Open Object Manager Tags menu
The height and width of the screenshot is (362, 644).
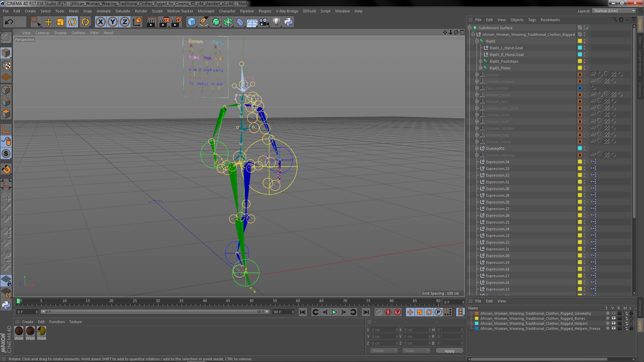click(x=532, y=20)
